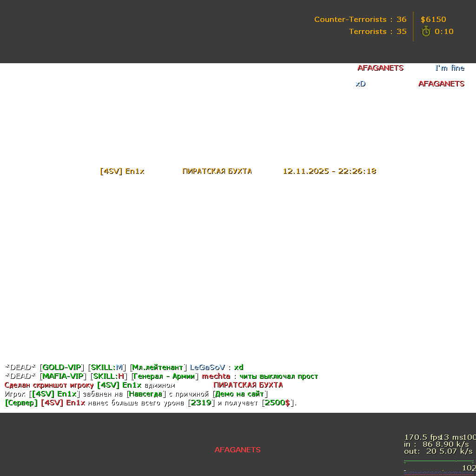Click mechta's MAFIA-VIP chat message

278,376
